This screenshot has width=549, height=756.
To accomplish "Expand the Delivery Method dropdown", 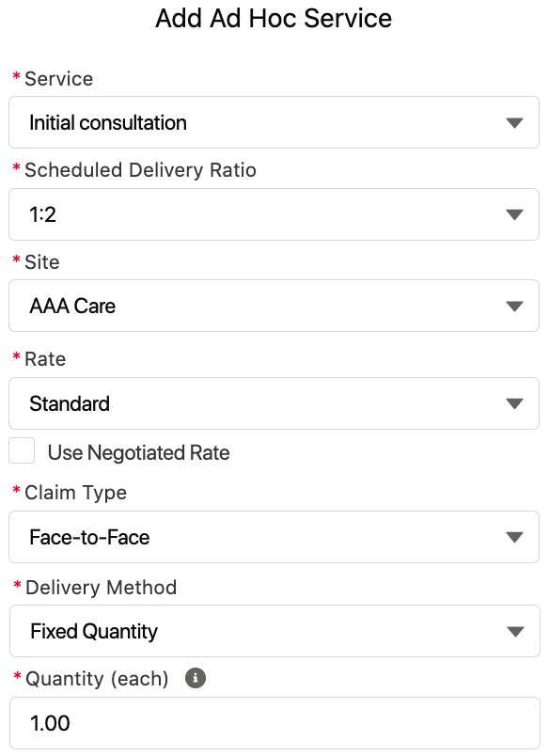I will tap(274, 631).
